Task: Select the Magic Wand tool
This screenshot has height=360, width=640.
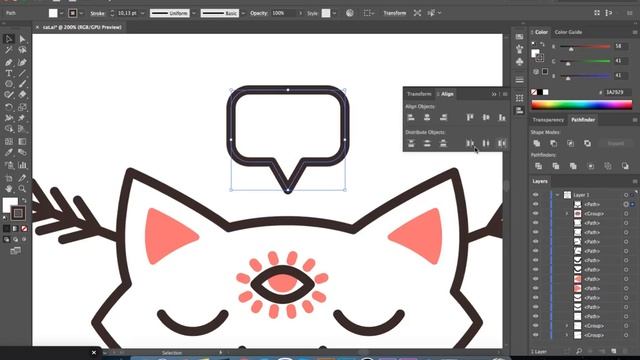Action: click(9, 50)
